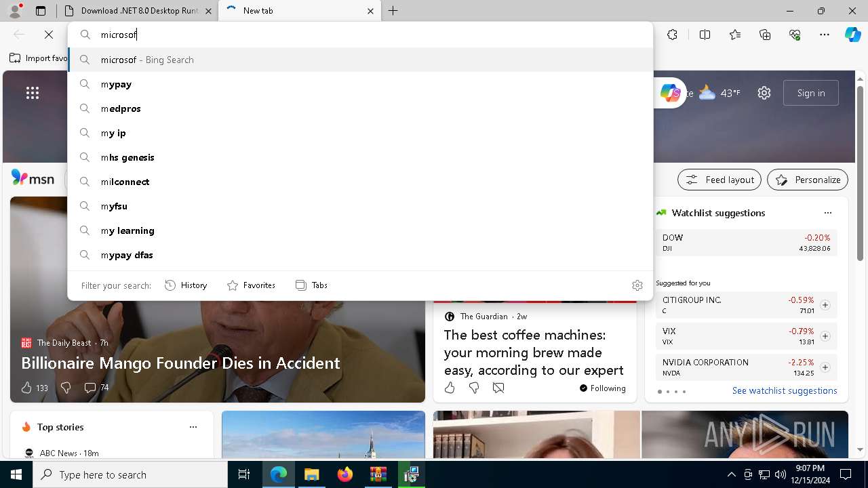This screenshot has width=868, height=488.
Task: Click the page vertical scrollbar
Action: [861, 173]
